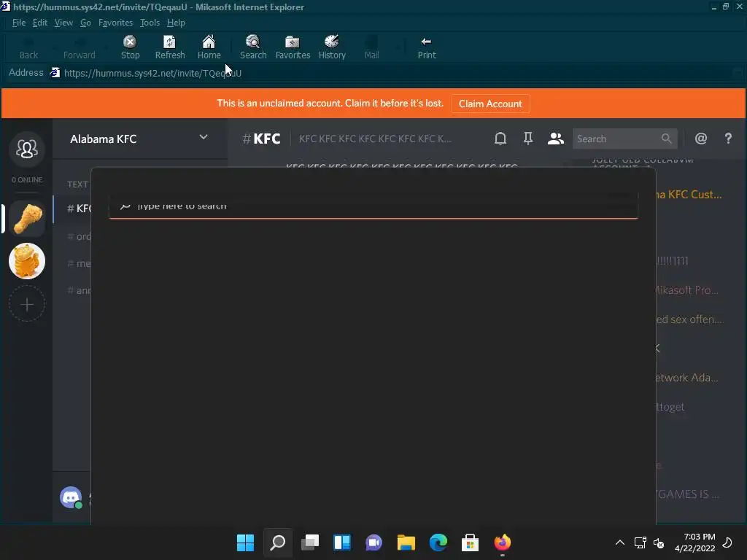Click the Stop toolbar icon
This screenshot has height=560, width=747.
[130, 47]
